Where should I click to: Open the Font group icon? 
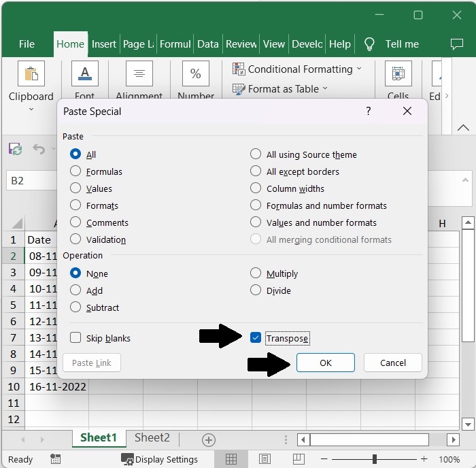click(85, 73)
